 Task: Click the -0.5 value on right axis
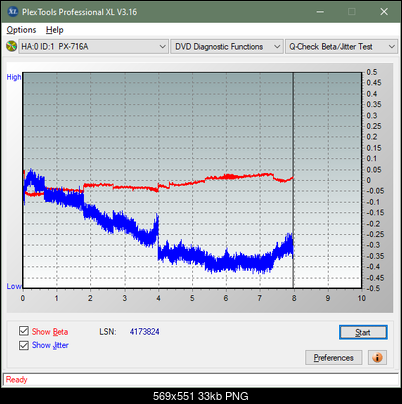(x=373, y=288)
